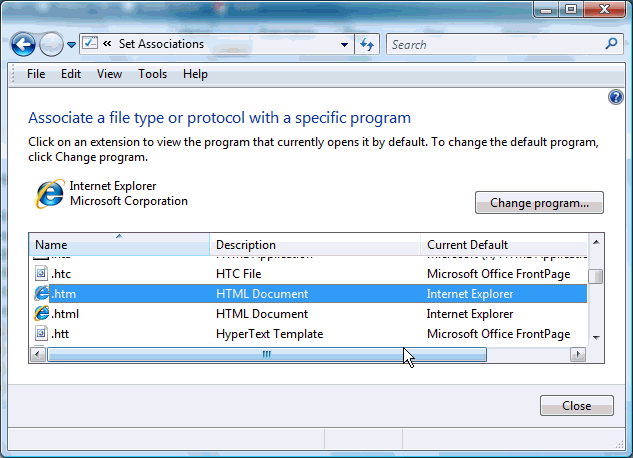This screenshot has height=458, width=633.
Task: Click the .htt file type icon
Action: tap(41, 334)
